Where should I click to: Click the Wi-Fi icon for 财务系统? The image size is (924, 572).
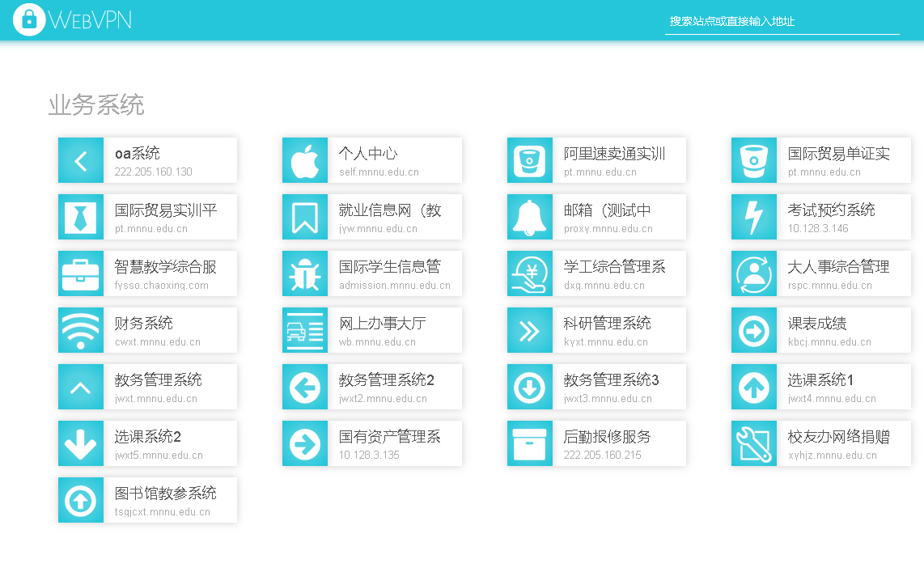[x=81, y=331]
